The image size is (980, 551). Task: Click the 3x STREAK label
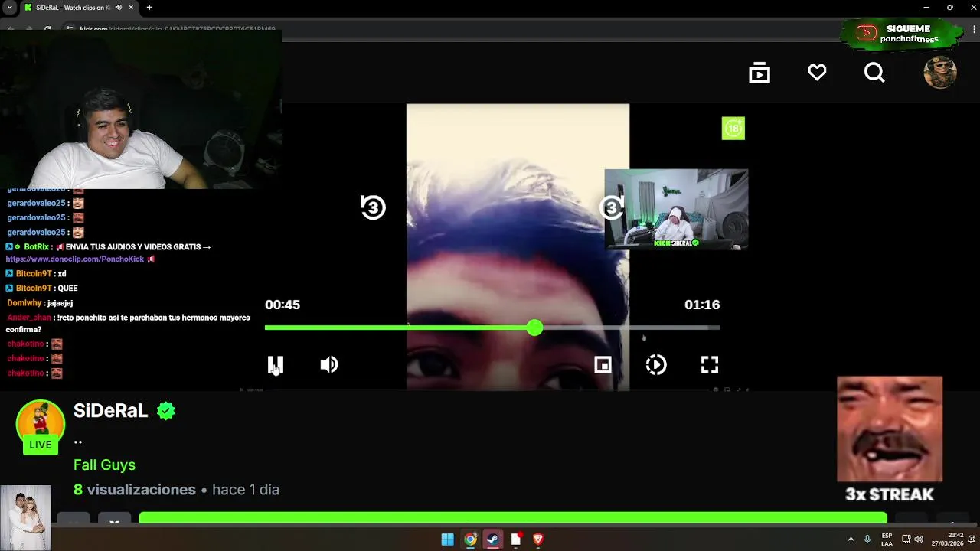(890, 494)
